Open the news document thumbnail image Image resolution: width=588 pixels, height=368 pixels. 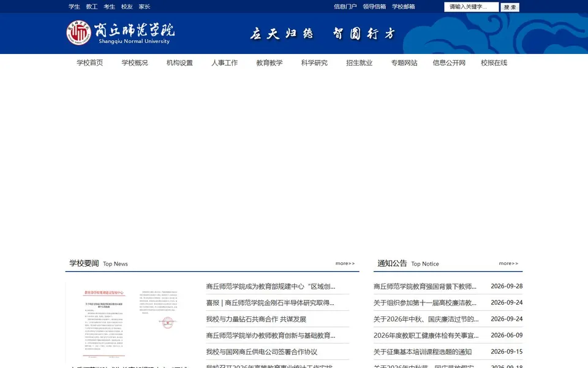(130, 323)
